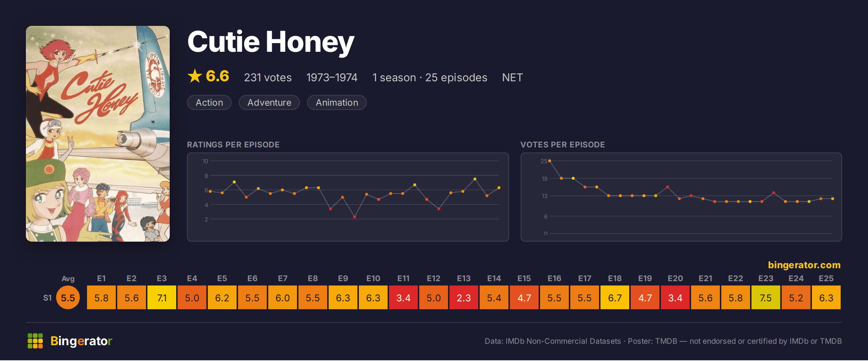Click the yellow star rating icon
The height and width of the screenshot is (361, 868).
[x=195, y=76]
